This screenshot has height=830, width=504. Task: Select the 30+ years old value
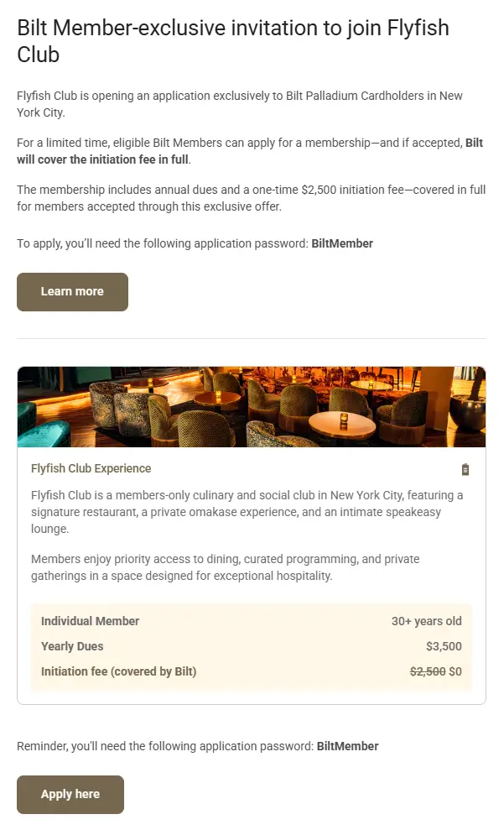[426, 621]
